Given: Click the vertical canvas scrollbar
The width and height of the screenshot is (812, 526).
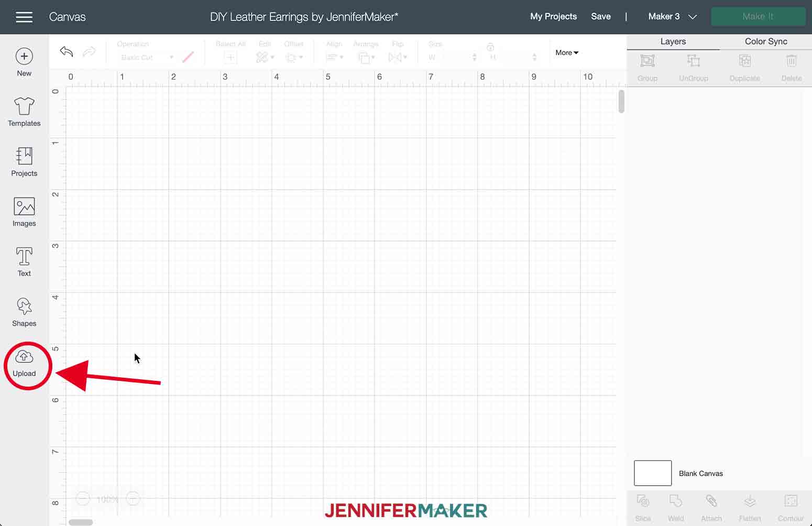Looking at the screenshot, I should pos(621,102).
